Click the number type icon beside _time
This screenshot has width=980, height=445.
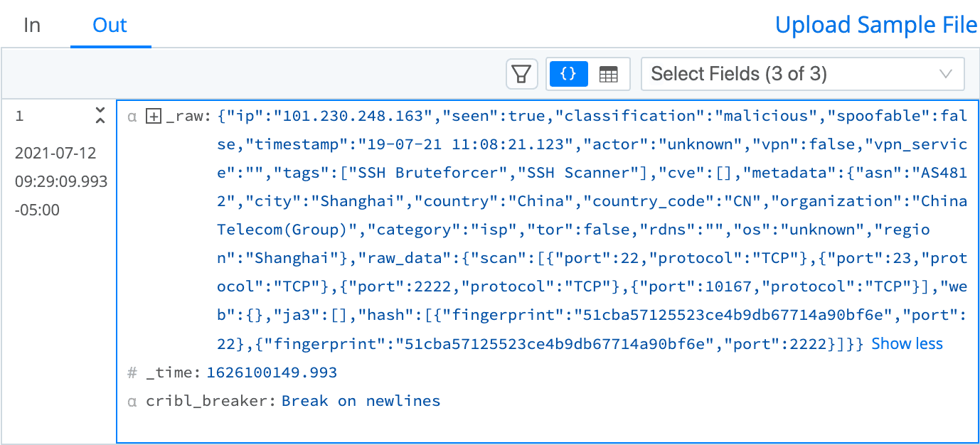(132, 372)
